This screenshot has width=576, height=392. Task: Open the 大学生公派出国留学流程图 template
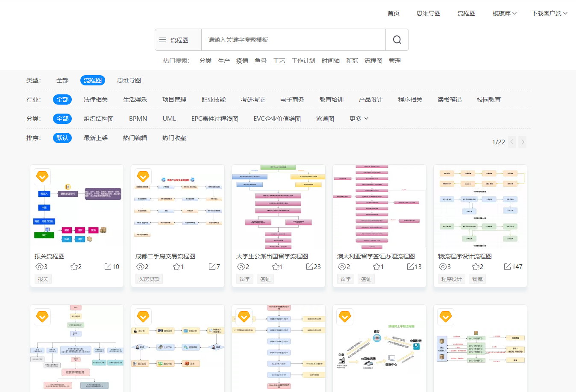[278, 206]
